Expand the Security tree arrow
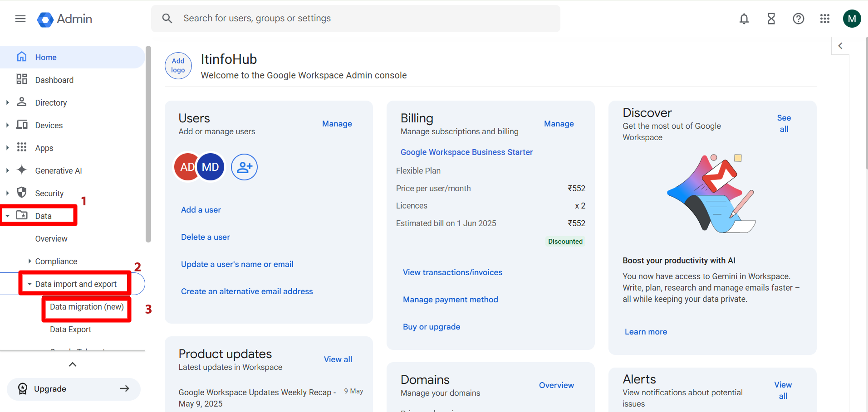 coord(7,194)
